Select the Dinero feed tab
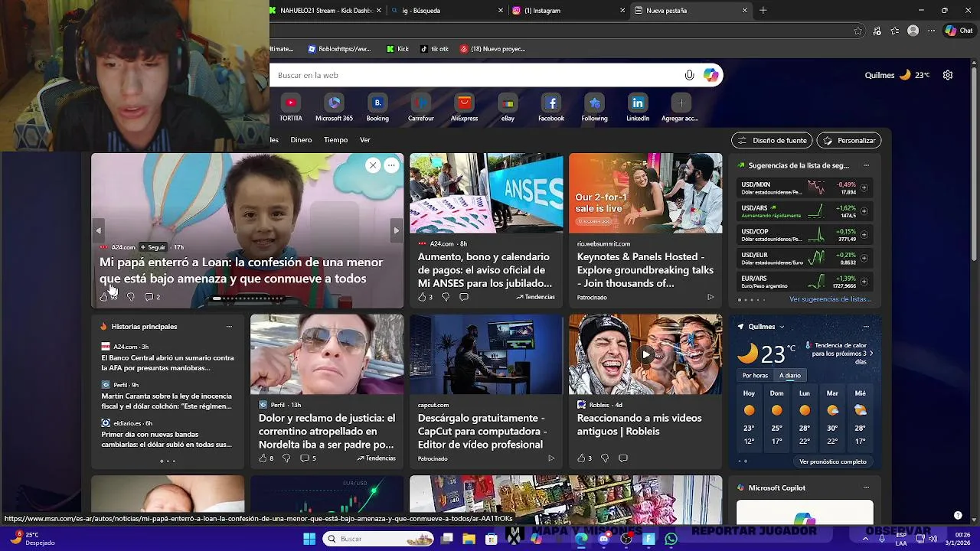Viewport: 980px width, 551px height. click(301, 140)
